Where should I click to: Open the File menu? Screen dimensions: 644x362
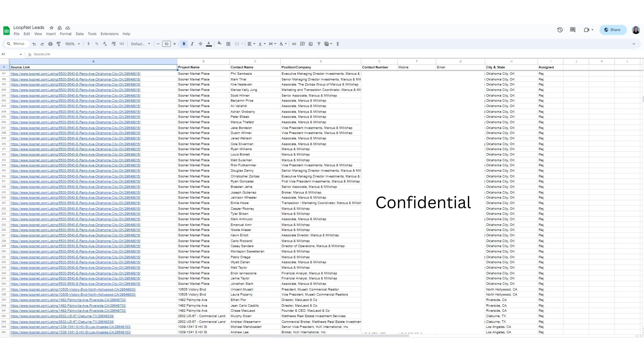(16, 34)
